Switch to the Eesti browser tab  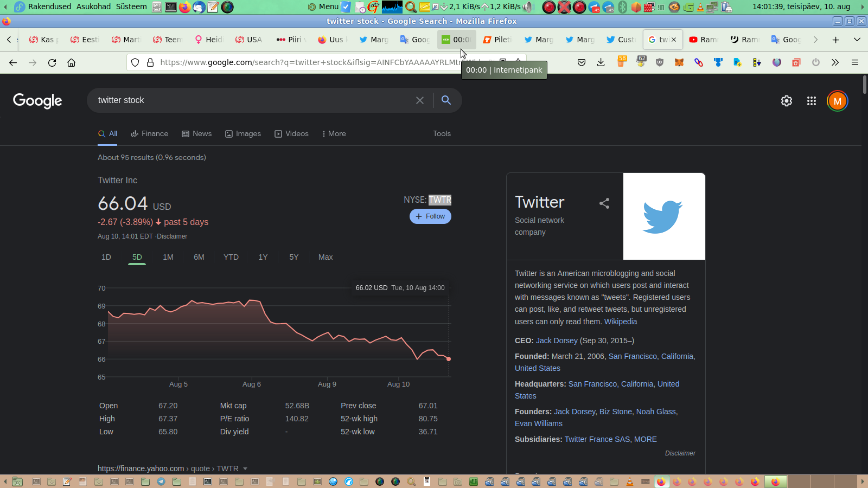point(85,40)
